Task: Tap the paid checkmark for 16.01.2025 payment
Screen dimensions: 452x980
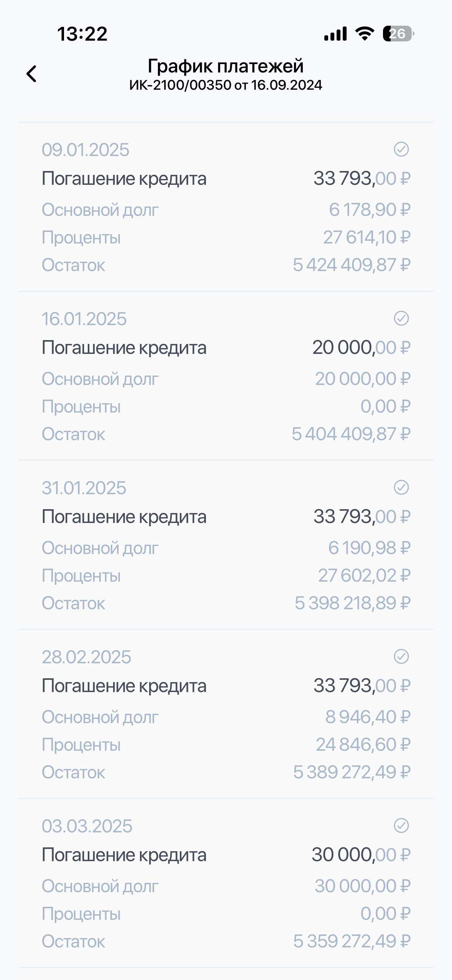Action: tap(401, 318)
